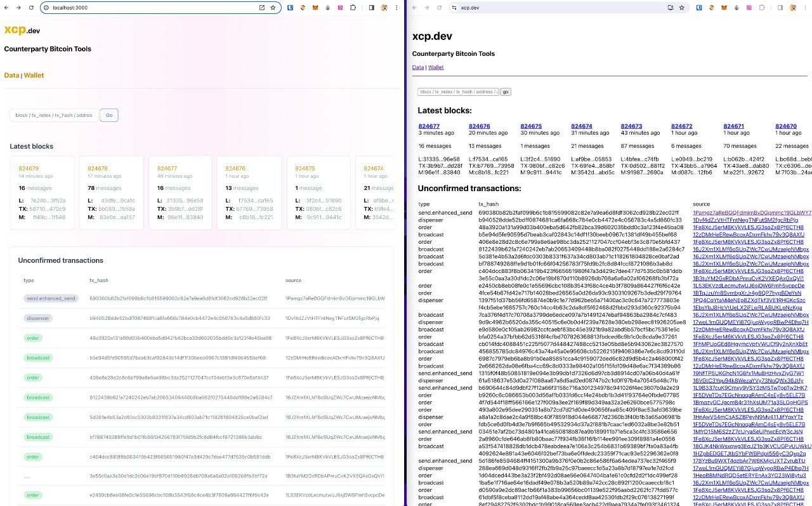This screenshot has width=812, height=506.
Task: Click the '78 messages' text in block 824678 card
Action: pos(103,188)
